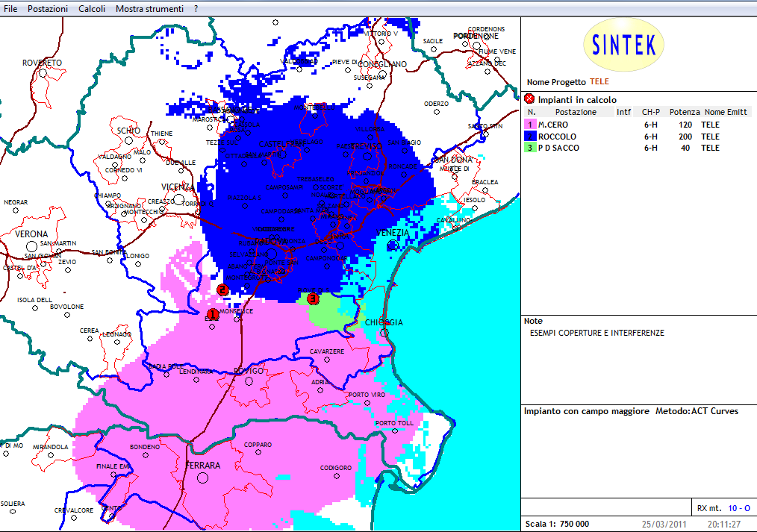Viewport: 757px width, 532px height.
Task: Click red transmitter marker 1 on map
Action: pyautogui.click(x=212, y=315)
